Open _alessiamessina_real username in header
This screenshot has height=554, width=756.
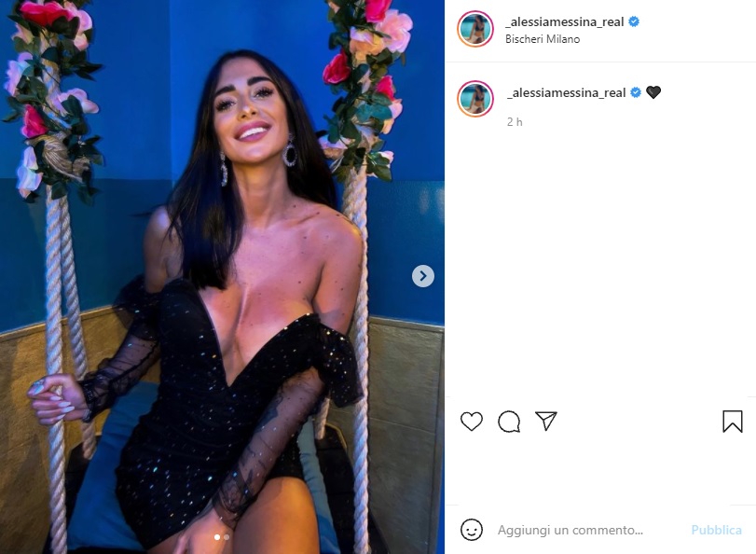click(564, 22)
